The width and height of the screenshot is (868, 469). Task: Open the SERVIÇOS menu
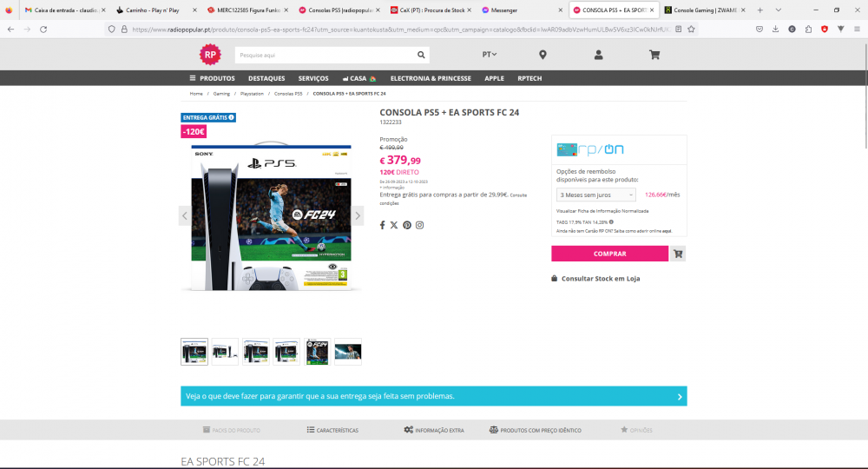click(x=313, y=79)
